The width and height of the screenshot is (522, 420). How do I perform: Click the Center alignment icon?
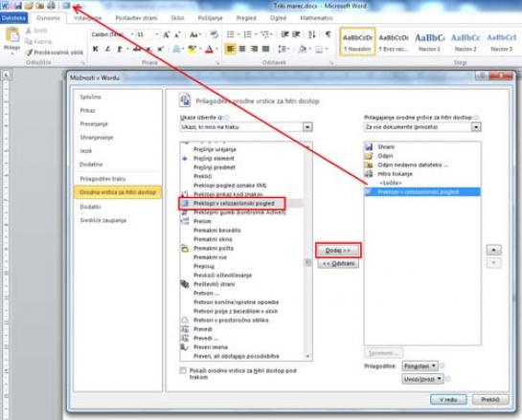click(242, 49)
